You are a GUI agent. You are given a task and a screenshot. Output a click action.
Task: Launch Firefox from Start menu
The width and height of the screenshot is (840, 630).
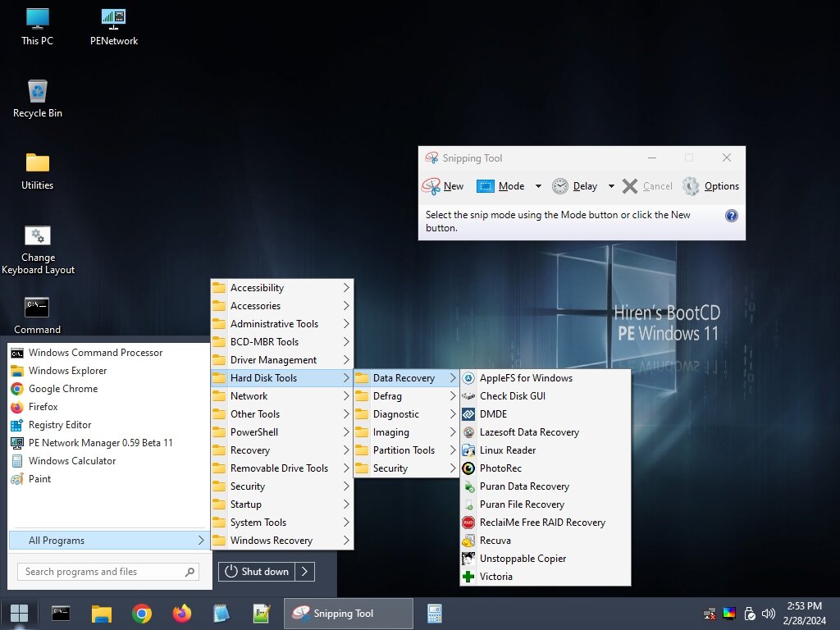(108, 407)
